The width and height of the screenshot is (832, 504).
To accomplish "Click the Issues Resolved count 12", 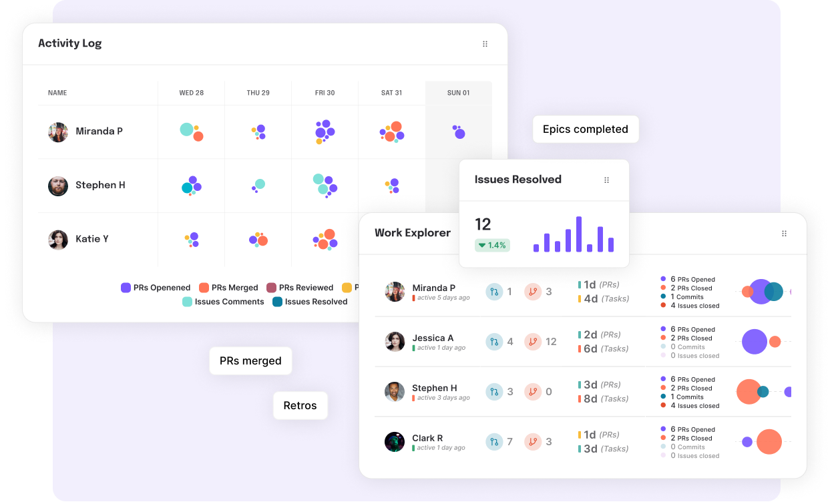I will coord(483,224).
